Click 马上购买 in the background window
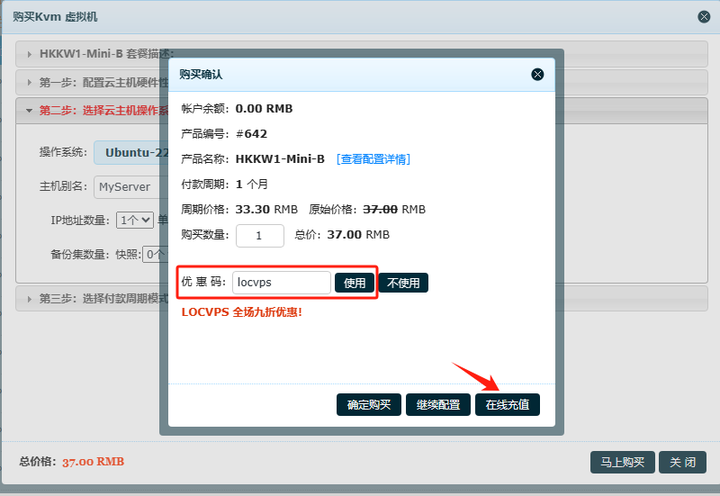 (622, 462)
